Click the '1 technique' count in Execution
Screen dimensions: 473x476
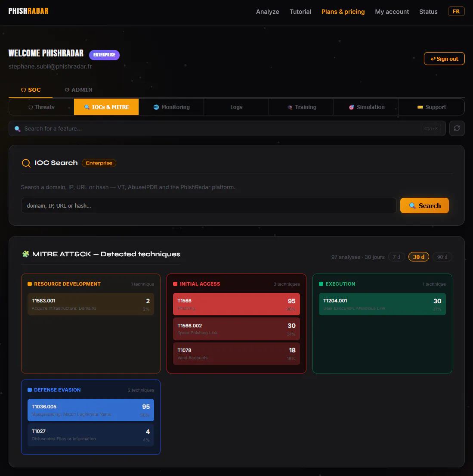(x=434, y=284)
